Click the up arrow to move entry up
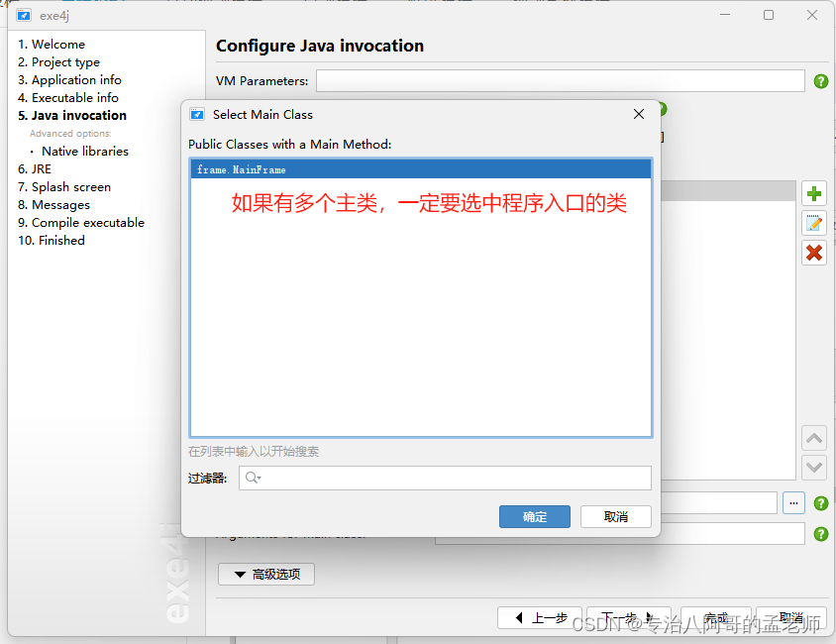The width and height of the screenshot is (836, 644). coord(813,437)
